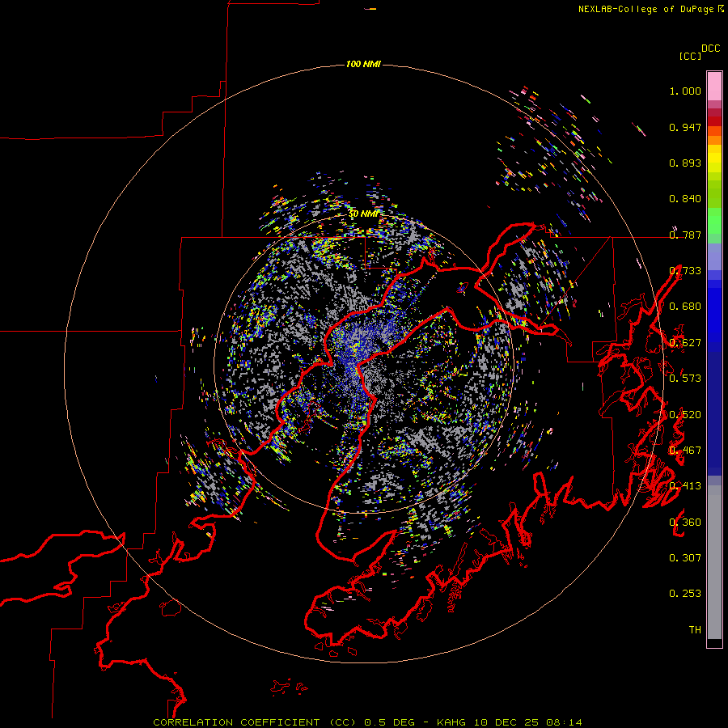Click the DCC label above the color scale
This screenshot has width=728, height=728.
tap(710, 49)
